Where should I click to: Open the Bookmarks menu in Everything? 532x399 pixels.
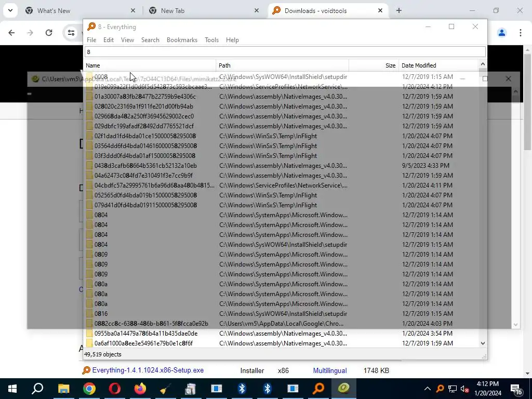pyautogui.click(x=182, y=39)
